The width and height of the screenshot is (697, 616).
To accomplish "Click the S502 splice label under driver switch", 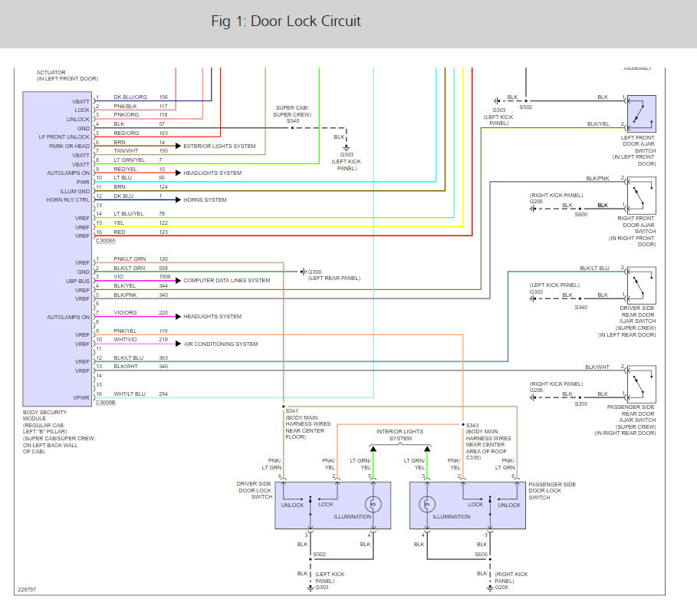I will (x=320, y=554).
